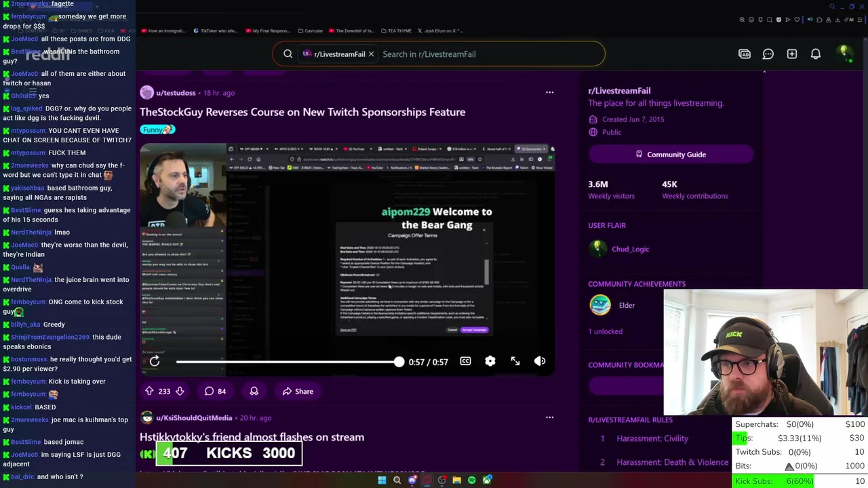Open the three-dot menu on Hstikkytokky post

coord(549,418)
